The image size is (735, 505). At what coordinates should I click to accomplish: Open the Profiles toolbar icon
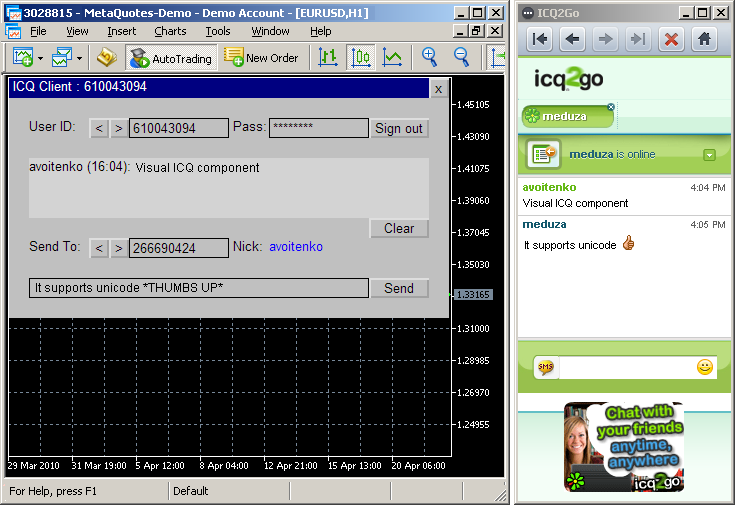click(62, 58)
